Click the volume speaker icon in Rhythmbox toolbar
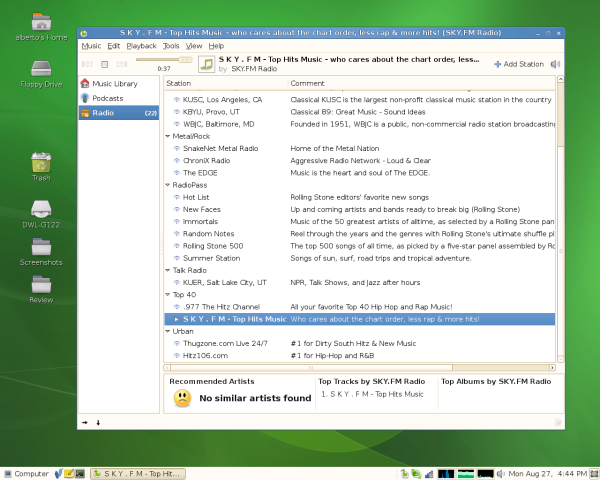The width and height of the screenshot is (600, 480). [555, 64]
